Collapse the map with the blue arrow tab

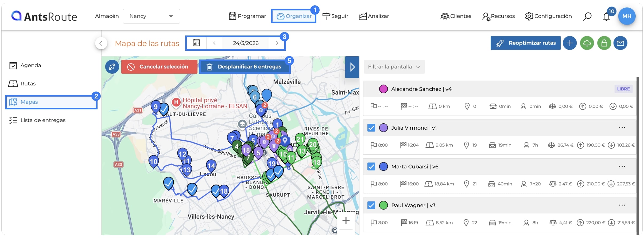coord(352,67)
